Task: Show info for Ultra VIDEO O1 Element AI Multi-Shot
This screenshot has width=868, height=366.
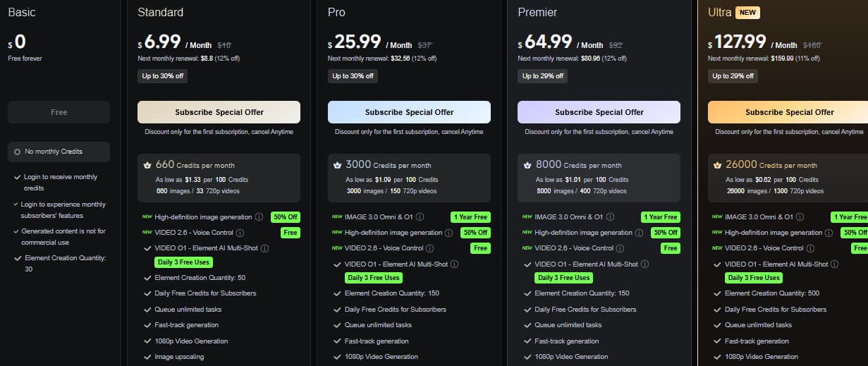Action: (x=835, y=264)
